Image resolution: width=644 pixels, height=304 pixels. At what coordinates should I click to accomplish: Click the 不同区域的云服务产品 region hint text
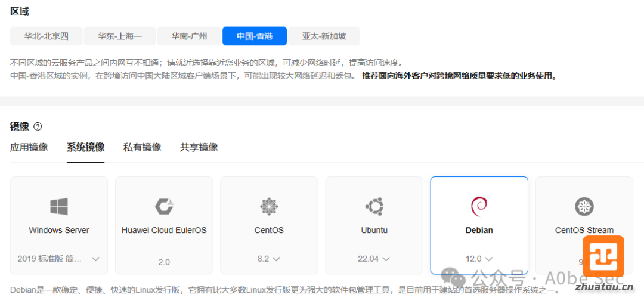[206, 63]
